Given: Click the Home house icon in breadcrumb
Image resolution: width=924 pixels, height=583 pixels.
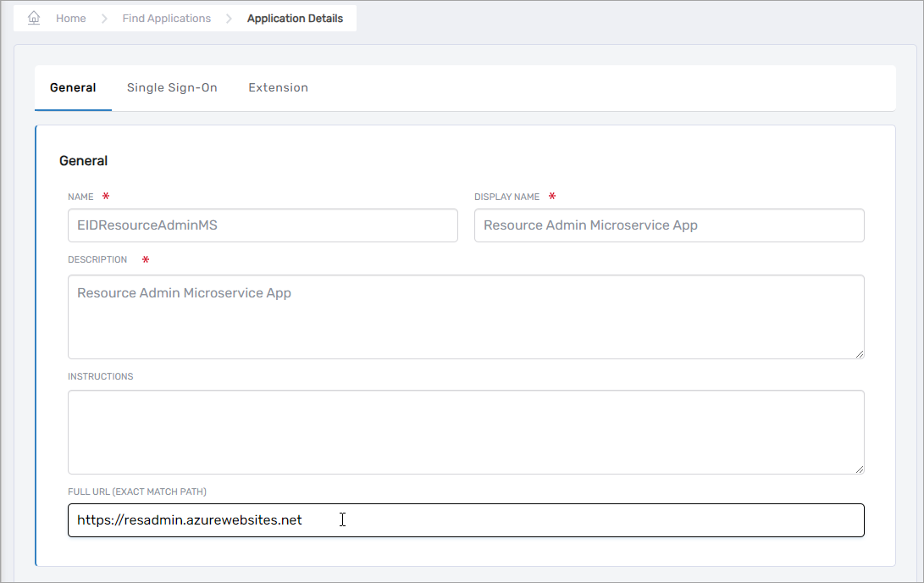Looking at the screenshot, I should pyautogui.click(x=34, y=18).
